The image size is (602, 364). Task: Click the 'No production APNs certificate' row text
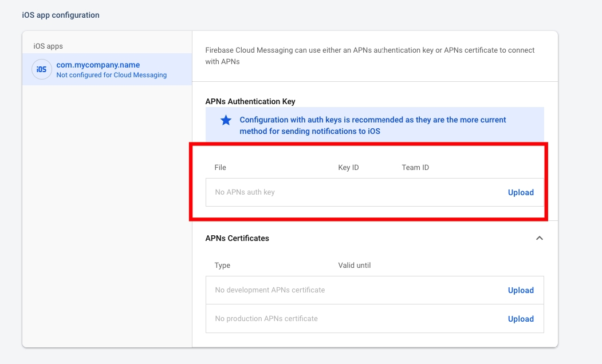[266, 319]
